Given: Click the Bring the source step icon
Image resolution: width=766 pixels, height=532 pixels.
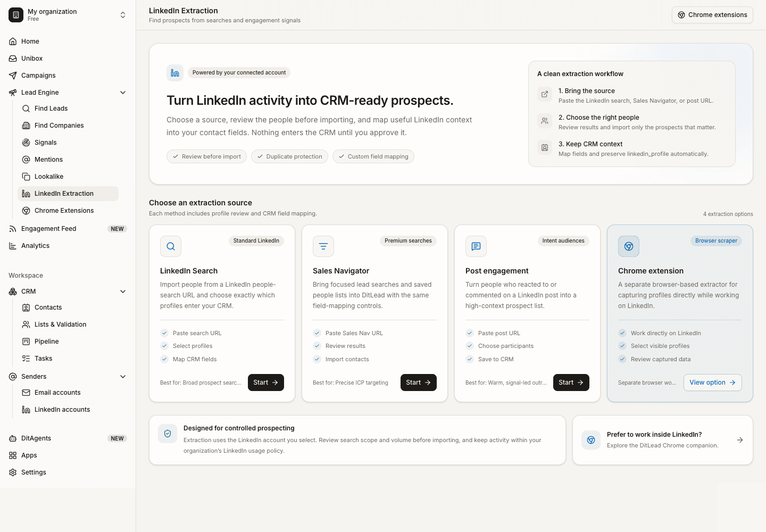Looking at the screenshot, I should [545, 94].
